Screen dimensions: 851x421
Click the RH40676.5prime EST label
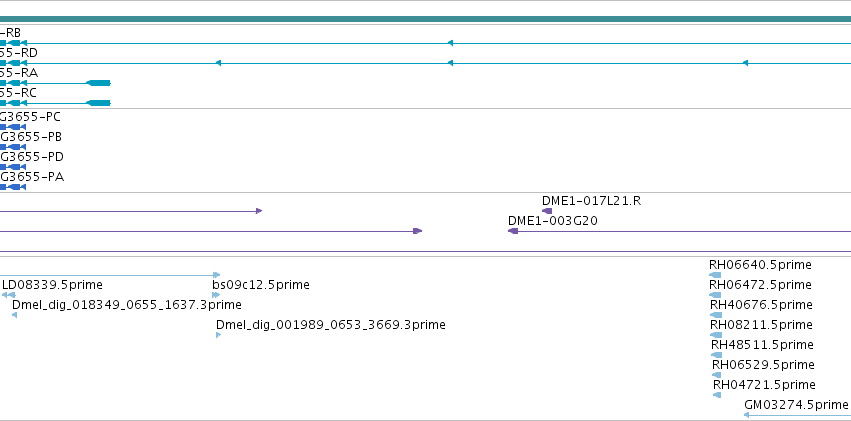[x=761, y=305]
